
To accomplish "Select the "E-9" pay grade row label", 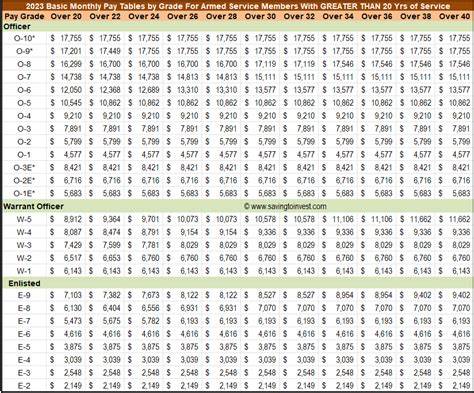I will [24, 296].
